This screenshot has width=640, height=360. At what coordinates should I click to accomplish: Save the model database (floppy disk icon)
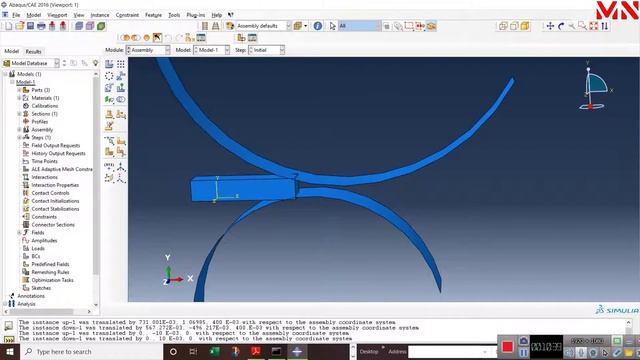[30, 26]
